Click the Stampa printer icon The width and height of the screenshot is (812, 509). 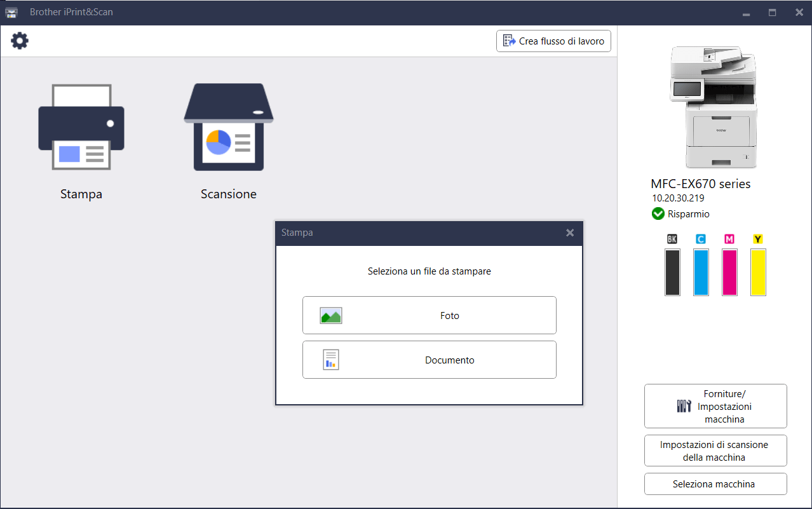pyautogui.click(x=81, y=127)
